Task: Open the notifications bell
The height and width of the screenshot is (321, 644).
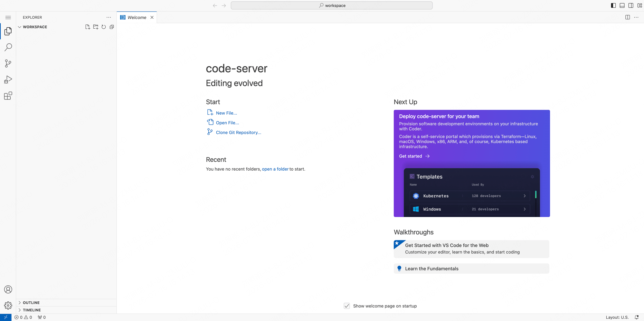Action: pyautogui.click(x=637, y=317)
